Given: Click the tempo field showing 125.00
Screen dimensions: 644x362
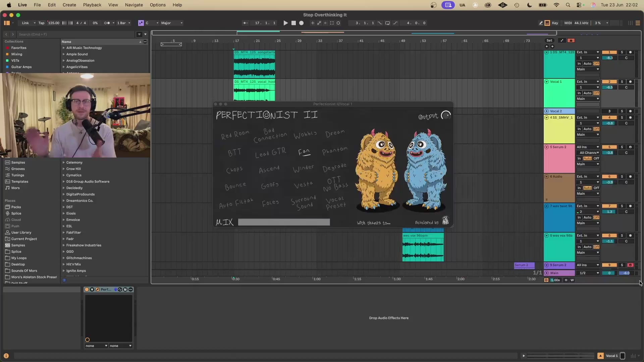Looking at the screenshot, I should tap(54, 23).
